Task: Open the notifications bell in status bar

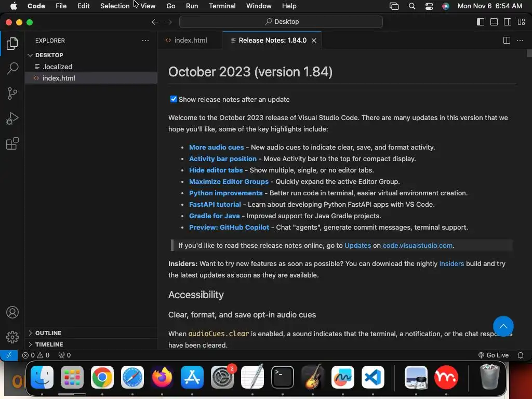Action: tap(520, 355)
